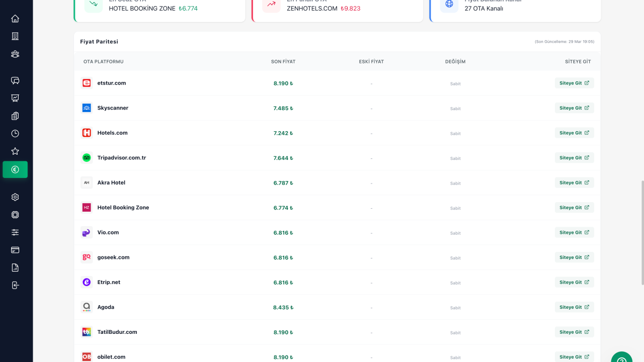This screenshot has width=644, height=362.
Task: Select the euro price sidebar icon
Action: [15, 169]
